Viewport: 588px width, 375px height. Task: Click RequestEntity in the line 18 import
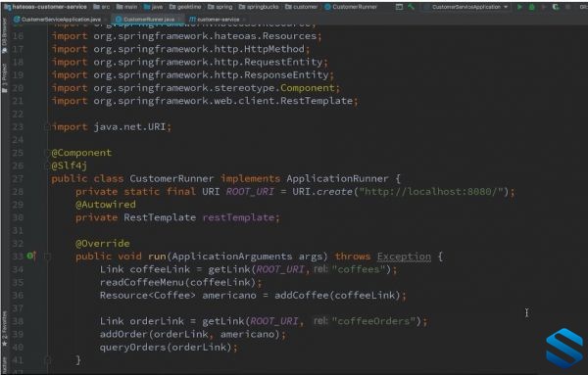283,62
